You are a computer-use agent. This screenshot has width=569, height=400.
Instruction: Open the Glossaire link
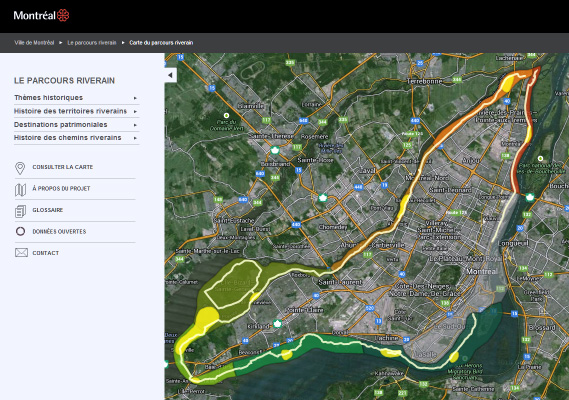48,210
